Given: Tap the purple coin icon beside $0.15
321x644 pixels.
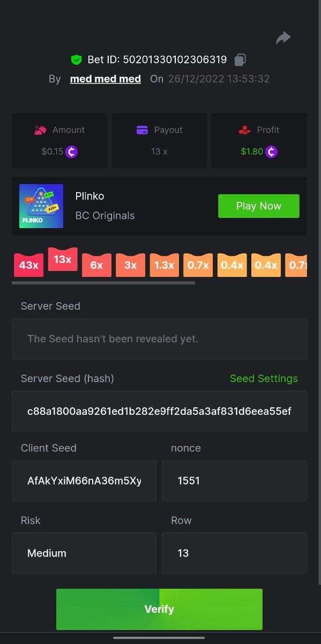Looking at the screenshot, I should [x=71, y=152].
